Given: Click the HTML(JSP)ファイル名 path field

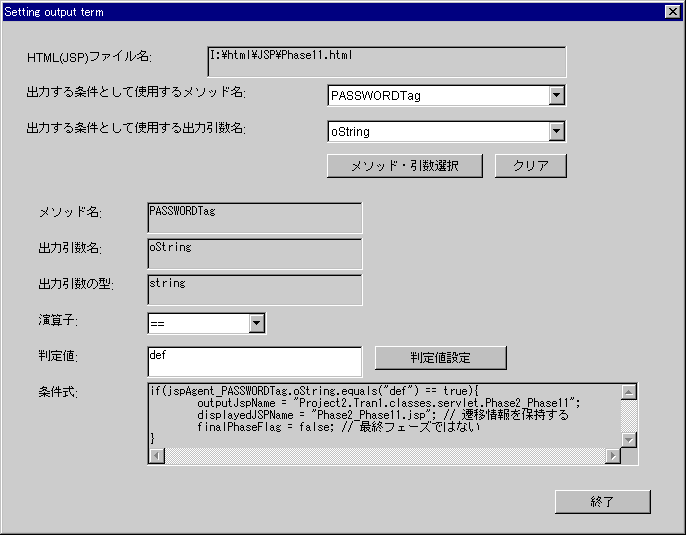Looking at the screenshot, I should click(387, 62).
